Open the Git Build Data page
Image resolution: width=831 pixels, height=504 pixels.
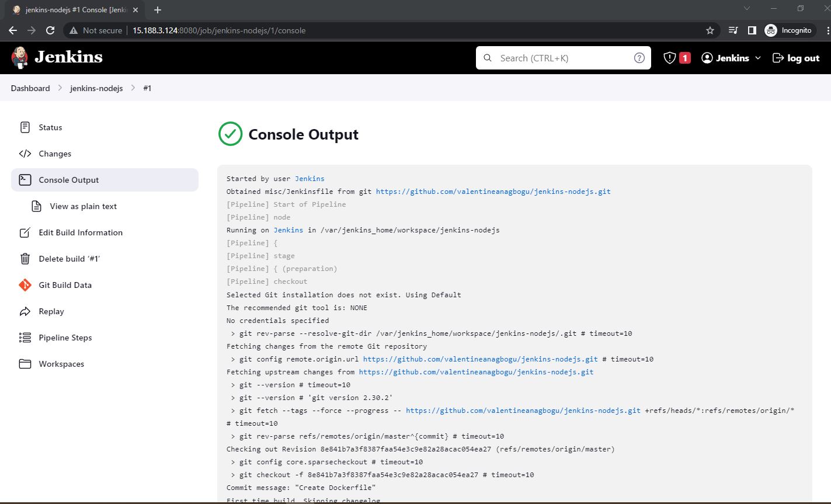click(x=65, y=285)
